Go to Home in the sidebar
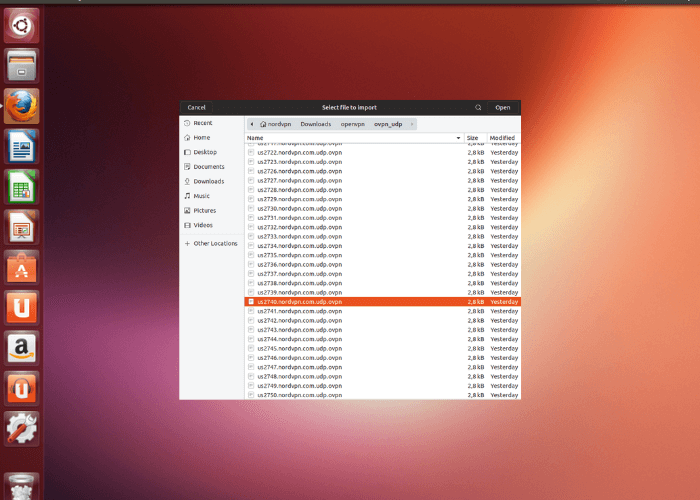The image size is (700, 500). 212,138
